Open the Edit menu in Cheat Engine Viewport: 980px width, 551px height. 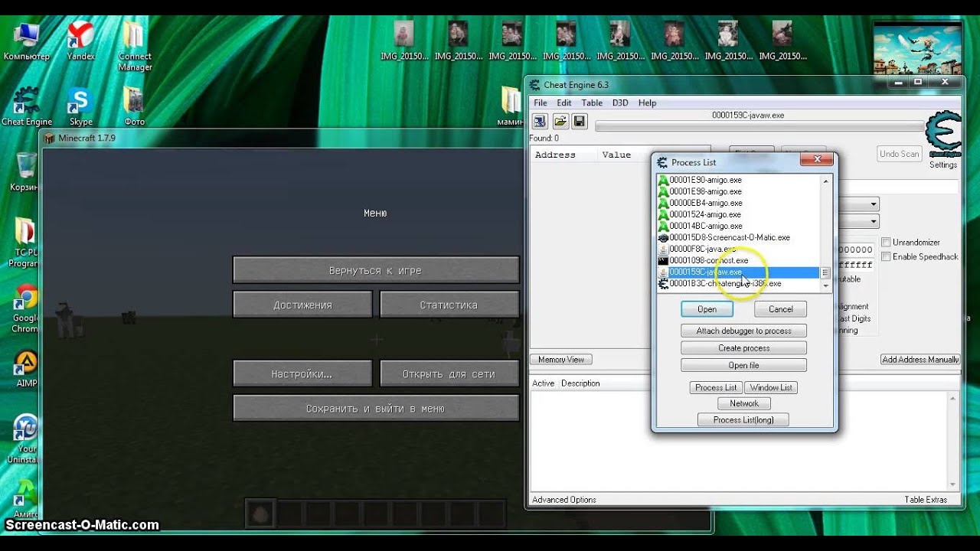(x=564, y=103)
